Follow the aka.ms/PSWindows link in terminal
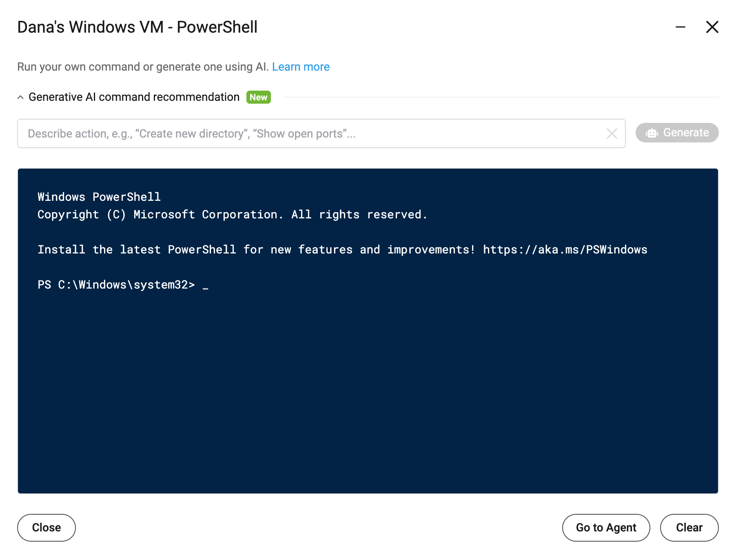The image size is (736, 560). 565,249
